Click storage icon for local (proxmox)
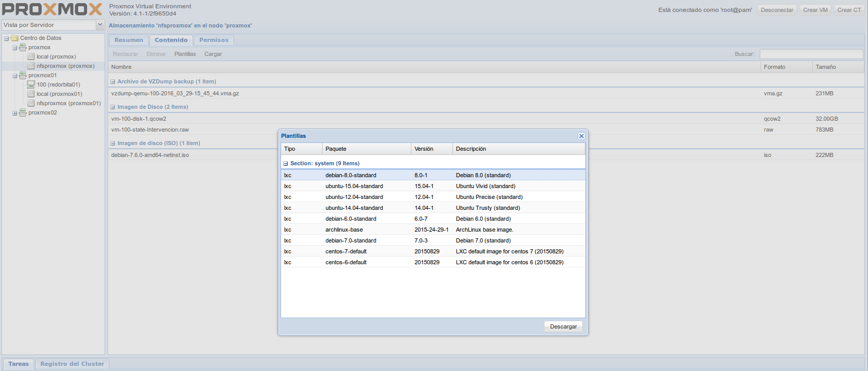Screen dimensions: 868x371 tap(31, 57)
